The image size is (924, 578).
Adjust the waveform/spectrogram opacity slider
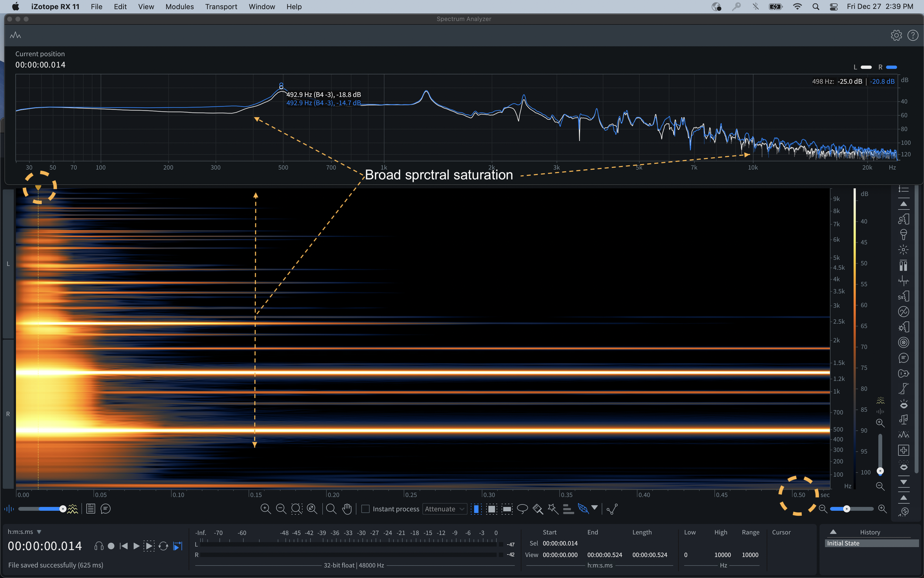pyautogui.click(x=62, y=509)
